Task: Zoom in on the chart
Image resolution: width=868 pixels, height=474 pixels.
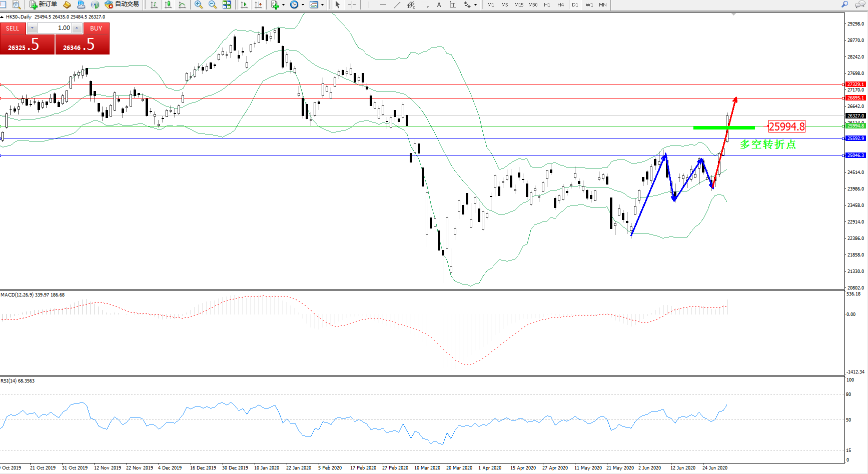Action: (x=199, y=4)
